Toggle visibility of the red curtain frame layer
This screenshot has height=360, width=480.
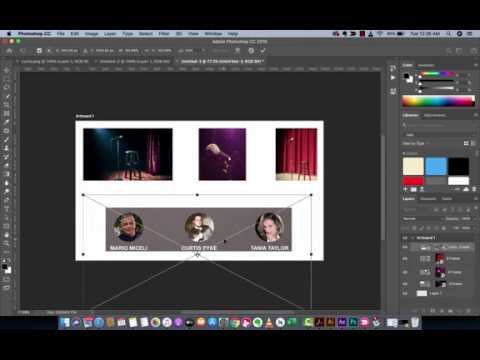click(405, 259)
